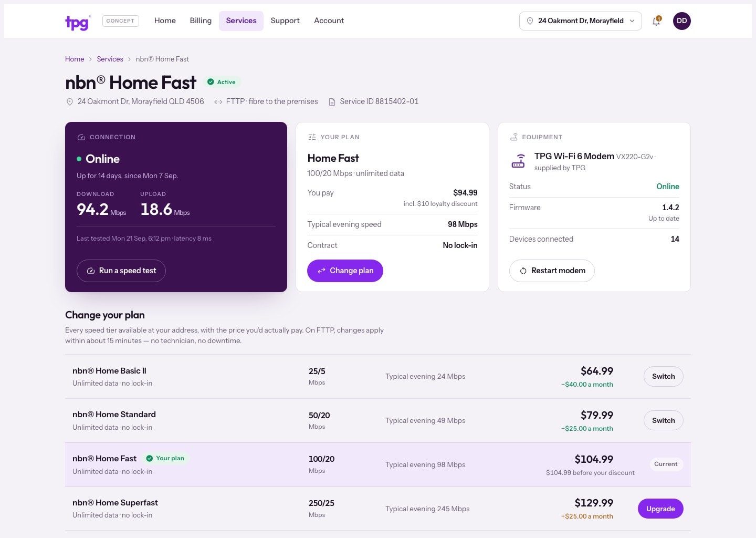
Task: Click the Equipment header icon
Action: [x=513, y=137]
